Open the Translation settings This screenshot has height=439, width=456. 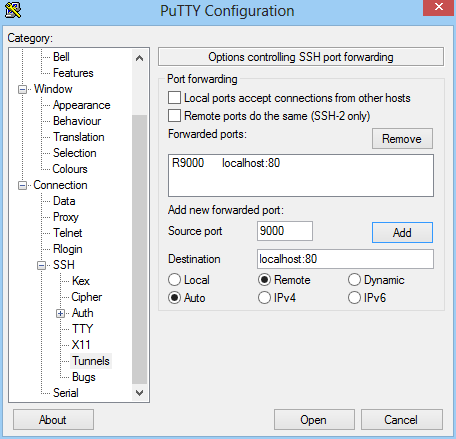click(79, 137)
